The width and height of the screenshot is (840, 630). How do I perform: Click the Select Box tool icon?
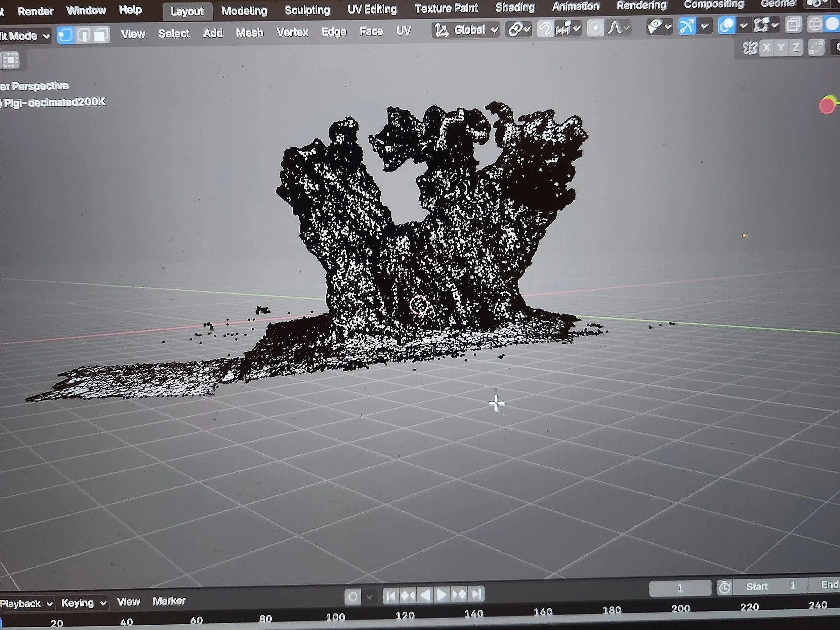click(x=11, y=60)
